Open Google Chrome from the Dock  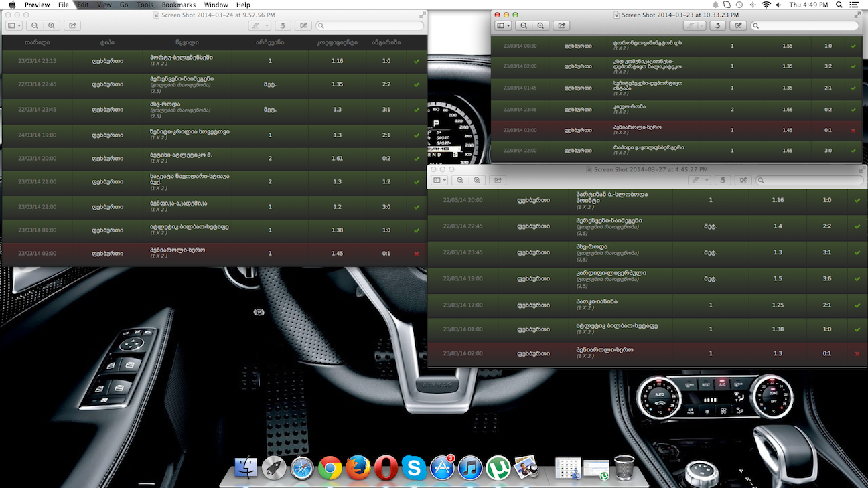330,469
